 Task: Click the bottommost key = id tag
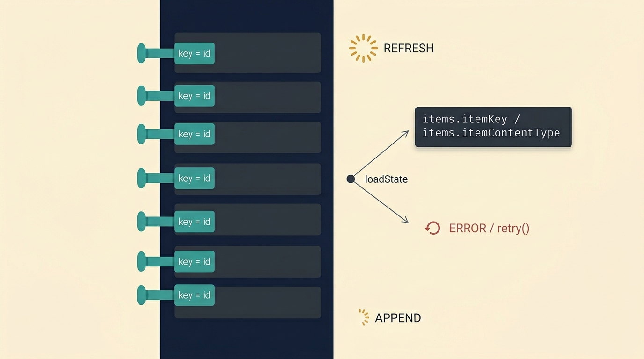point(194,295)
